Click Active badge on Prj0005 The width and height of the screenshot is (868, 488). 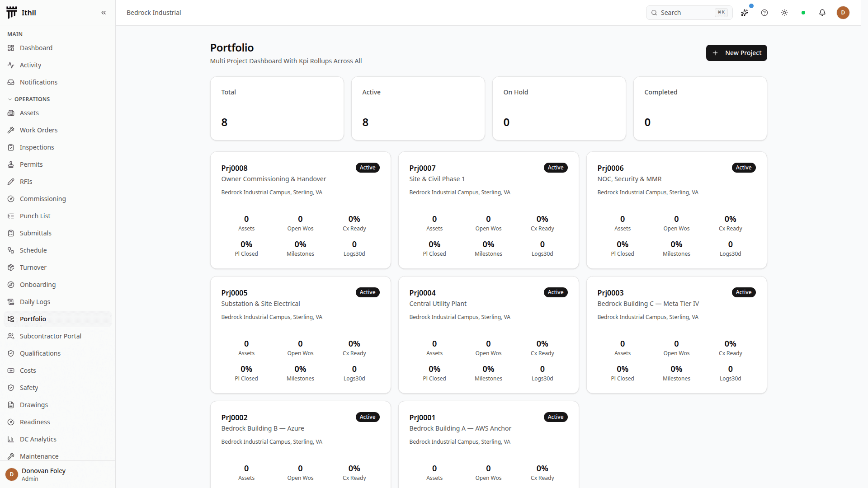point(368,292)
